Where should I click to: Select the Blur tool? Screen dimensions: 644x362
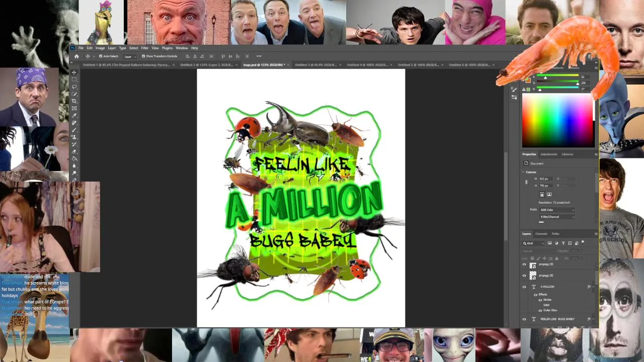pos(74,165)
